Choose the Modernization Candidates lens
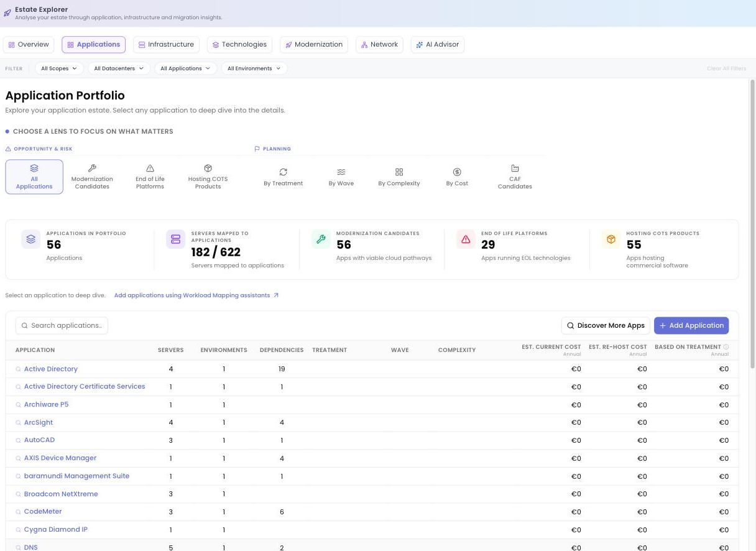The image size is (756, 551). coord(92,177)
